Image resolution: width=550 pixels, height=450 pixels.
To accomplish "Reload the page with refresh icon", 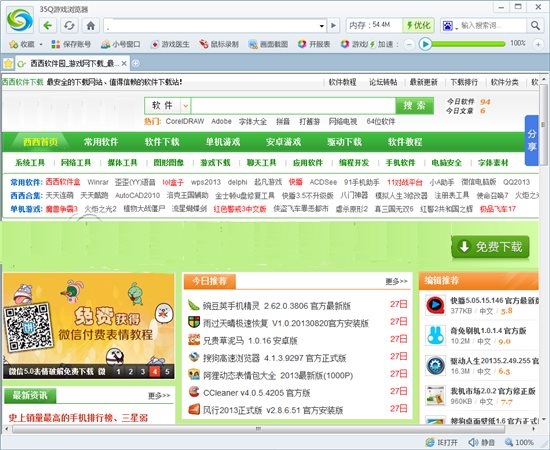I will click(69, 26).
